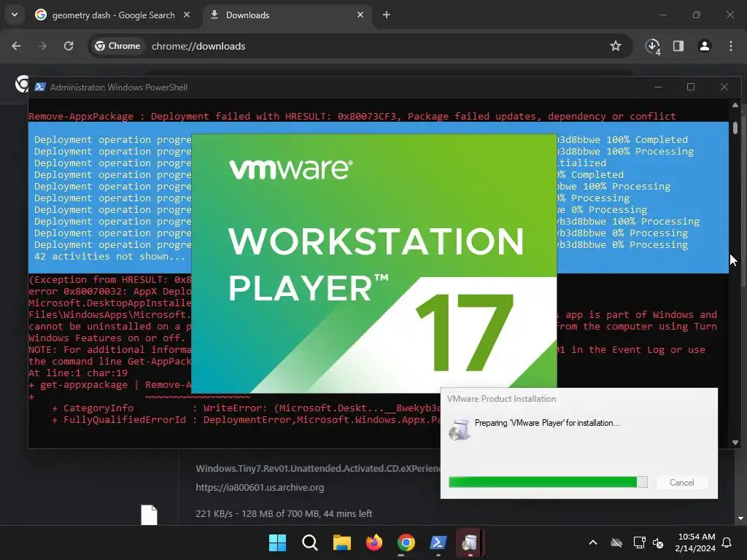Maximize the PowerShell window
747x560 pixels.
click(691, 87)
